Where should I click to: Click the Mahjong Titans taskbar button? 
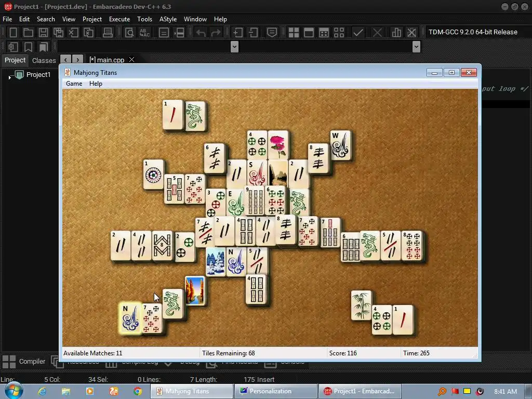coord(192,391)
